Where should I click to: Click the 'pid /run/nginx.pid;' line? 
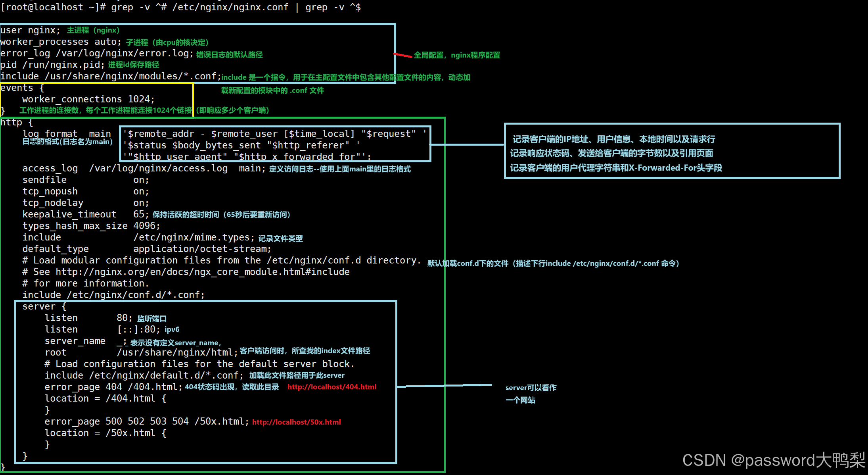pos(53,65)
